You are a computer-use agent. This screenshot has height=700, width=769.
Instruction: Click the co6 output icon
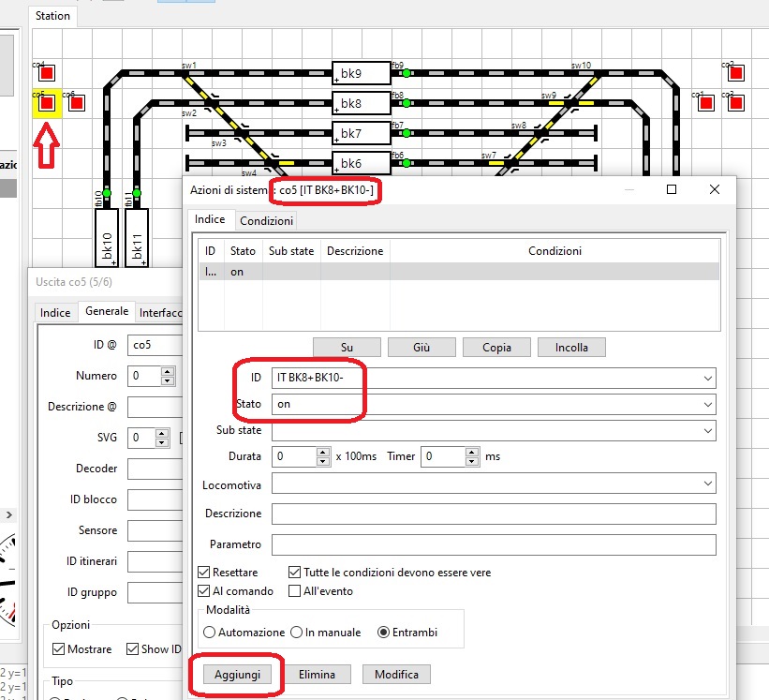77,102
